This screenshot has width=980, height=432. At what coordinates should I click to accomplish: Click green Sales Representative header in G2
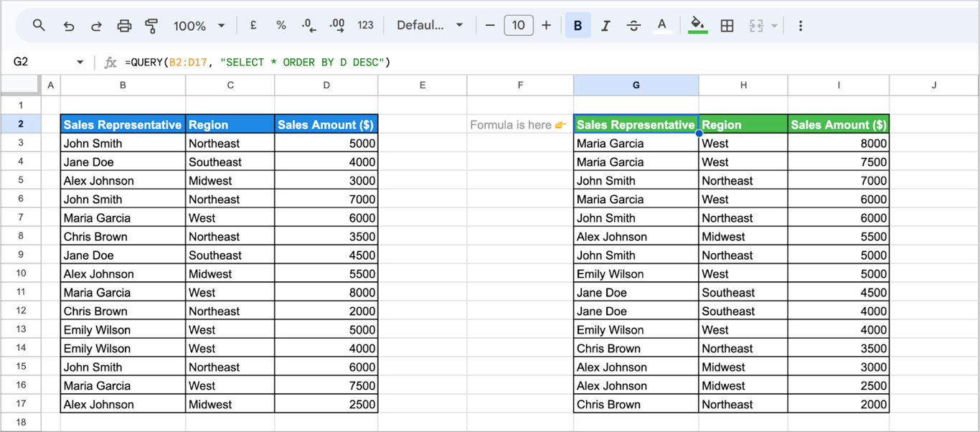(x=636, y=124)
